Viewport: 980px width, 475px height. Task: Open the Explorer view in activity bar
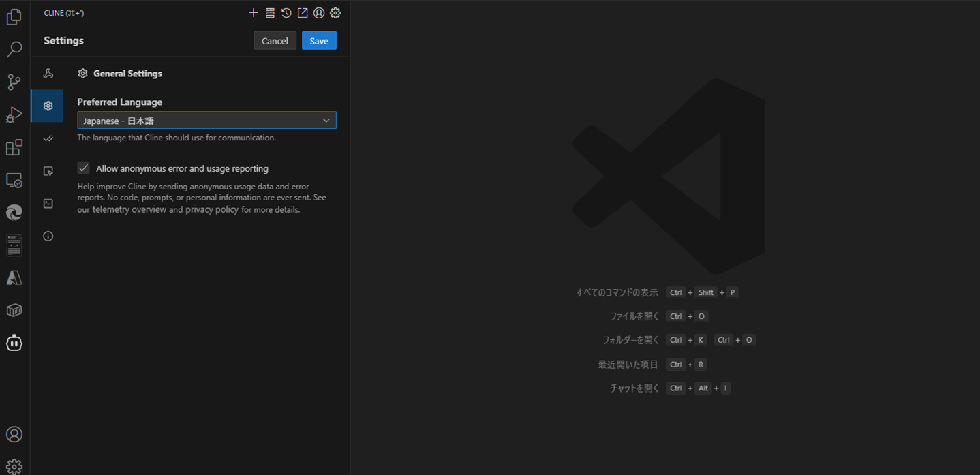[x=14, y=17]
